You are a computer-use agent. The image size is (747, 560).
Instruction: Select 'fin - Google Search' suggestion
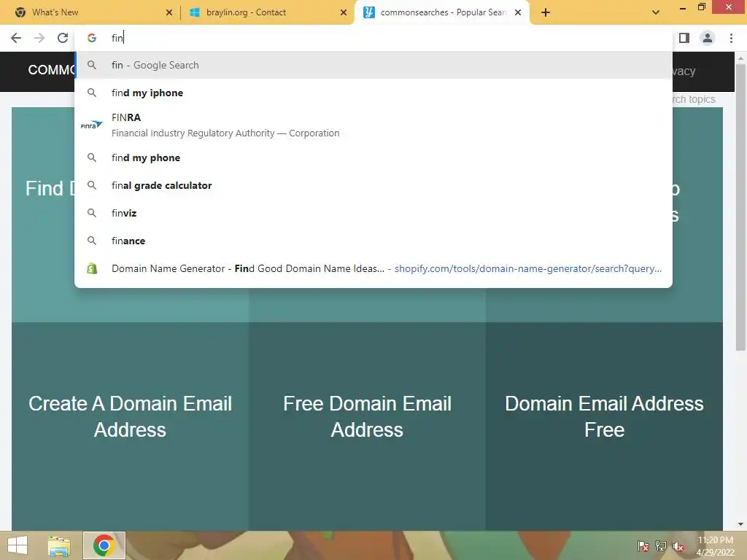pyautogui.click(x=373, y=65)
